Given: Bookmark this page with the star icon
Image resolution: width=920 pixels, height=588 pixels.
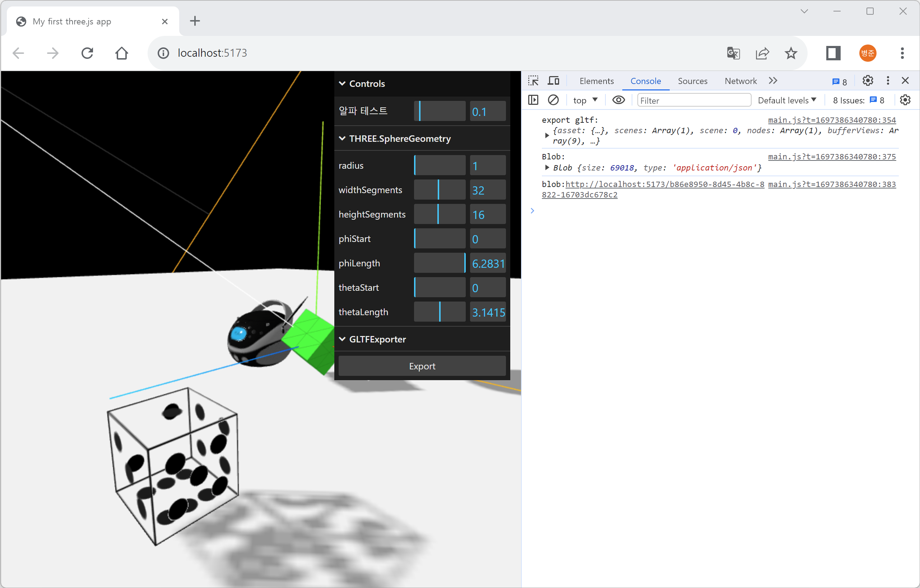Looking at the screenshot, I should [x=790, y=53].
